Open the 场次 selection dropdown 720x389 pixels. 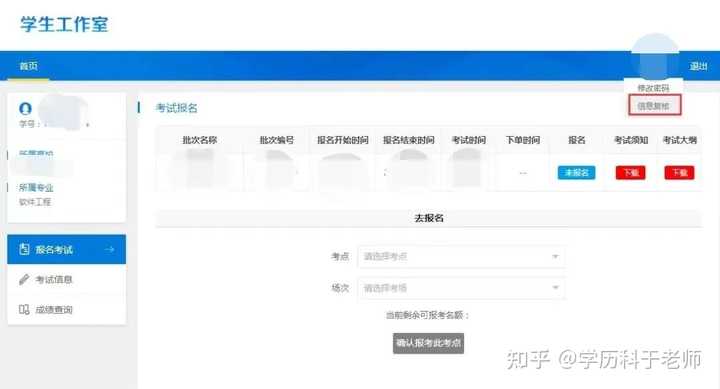point(461,288)
